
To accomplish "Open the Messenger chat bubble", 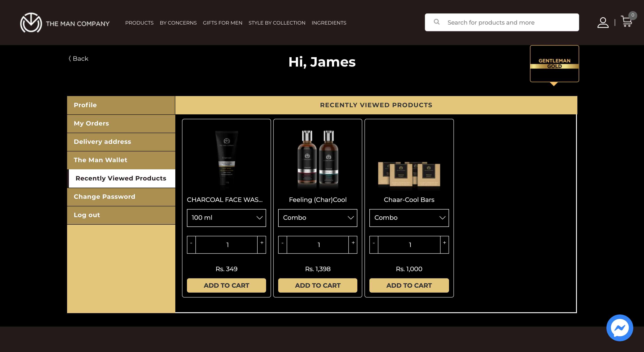I will 620,327.
